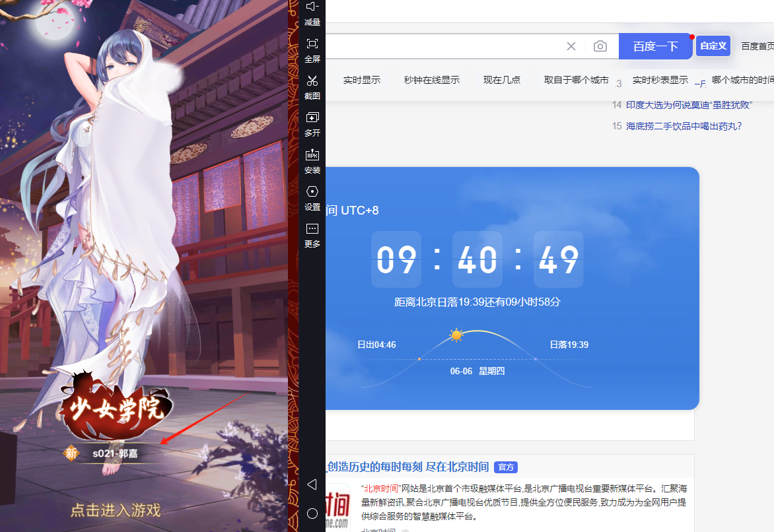
Task: Tap the Android back triangle button
Action: [x=312, y=484]
